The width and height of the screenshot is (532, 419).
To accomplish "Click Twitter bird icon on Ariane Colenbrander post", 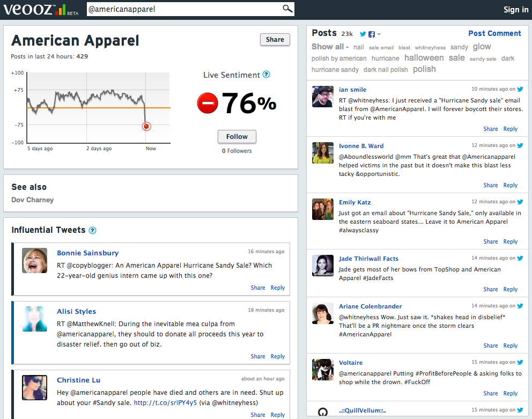I will pos(520,306).
